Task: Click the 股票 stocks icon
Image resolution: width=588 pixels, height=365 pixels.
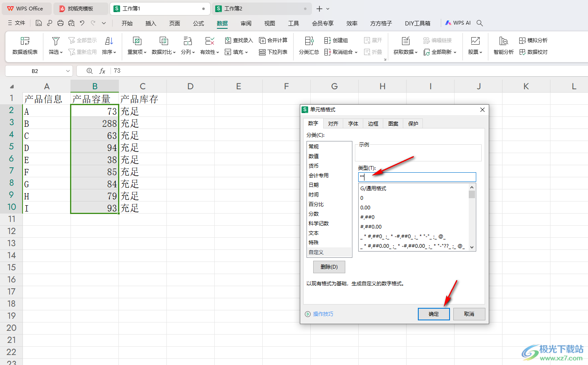Action: [475, 41]
